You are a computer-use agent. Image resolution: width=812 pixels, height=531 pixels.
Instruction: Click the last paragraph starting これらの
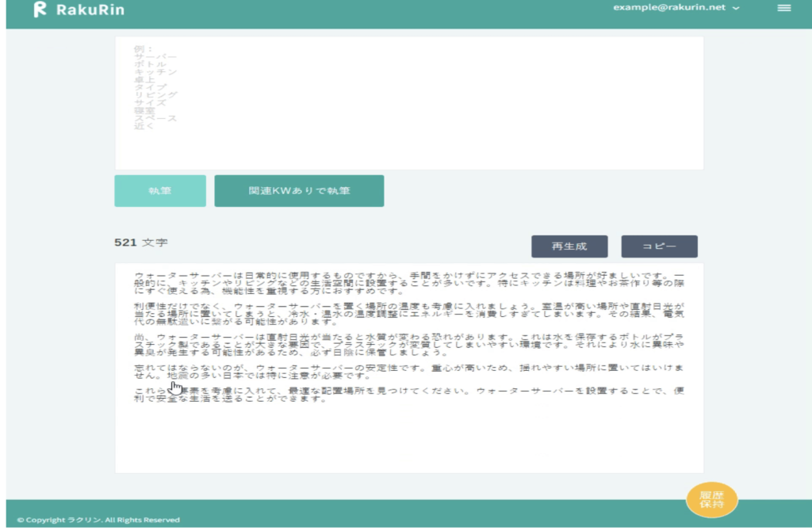(x=408, y=395)
